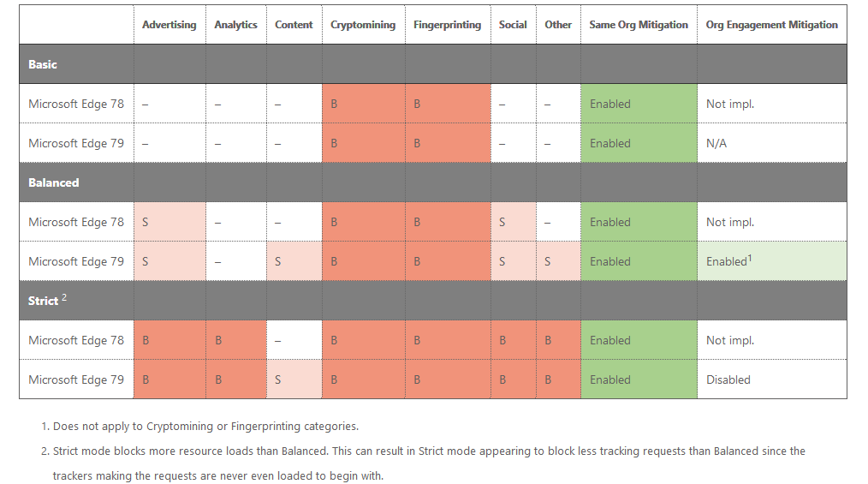This screenshot has height=484, width=868.
Task: Click the Basic section header row
Action: (43, 64)
